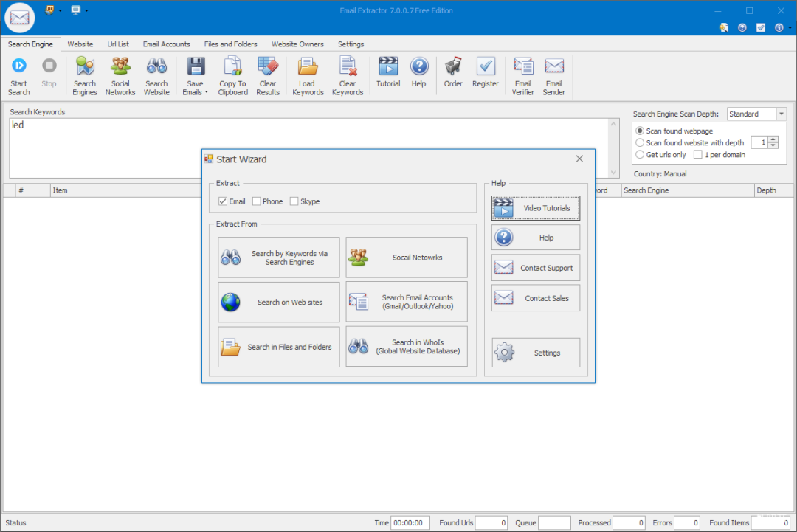
Task: Open the Save Emails dropdown arrow
Action: pyautogui.click(x=207, y=92)
